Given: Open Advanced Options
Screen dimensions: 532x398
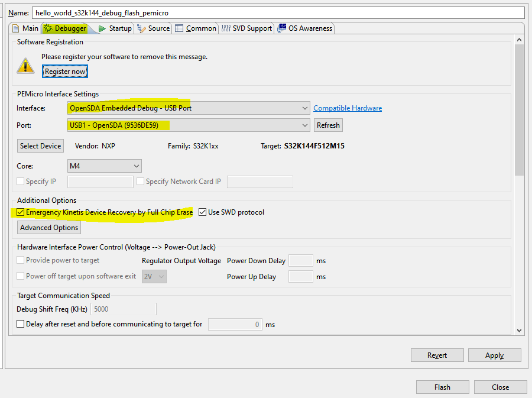Looking at the screenshot, I should coord(49,228).
